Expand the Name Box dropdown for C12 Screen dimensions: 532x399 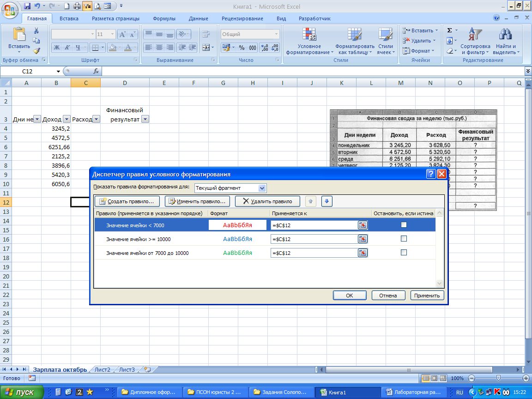[x=58, y=71]
